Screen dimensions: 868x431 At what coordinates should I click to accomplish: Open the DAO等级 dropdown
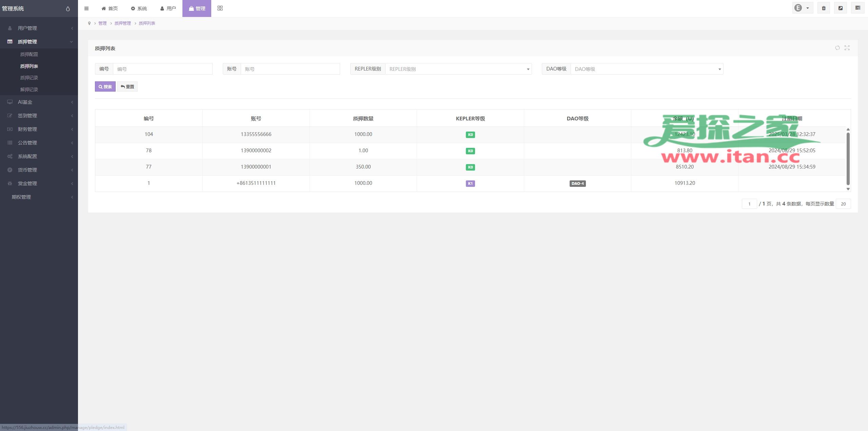[x=647, y=69]
